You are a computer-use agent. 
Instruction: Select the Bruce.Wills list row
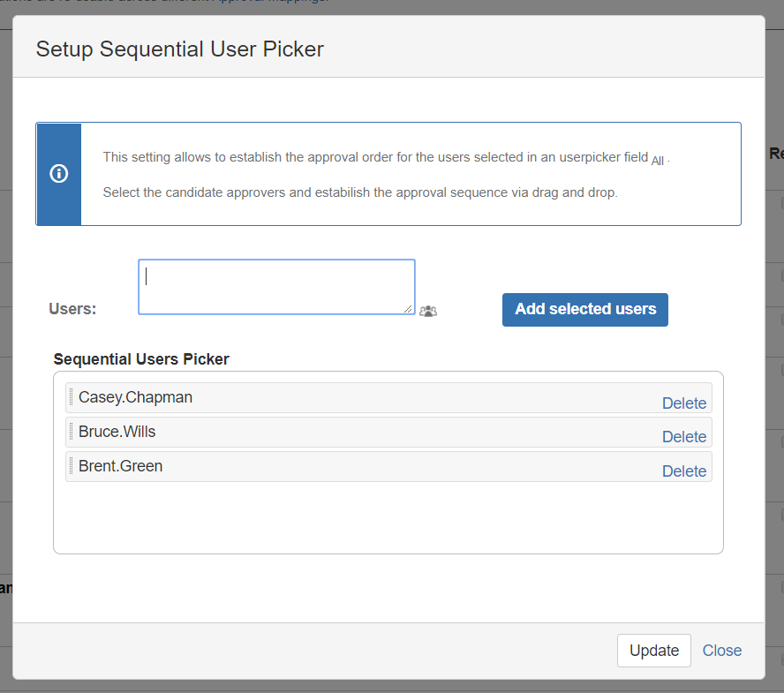click(x=388, y=433)
